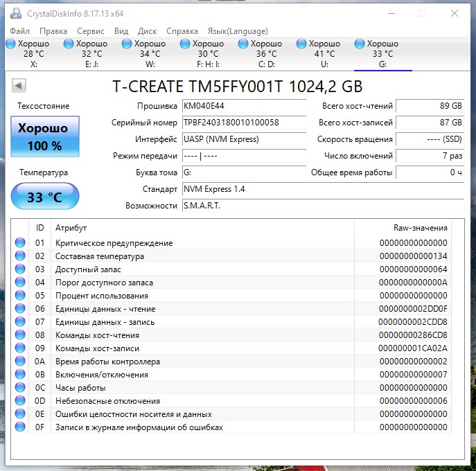Click raw value 000000001CA02A
This screenshot has height=471, width=476.
(x=412, y=348)
